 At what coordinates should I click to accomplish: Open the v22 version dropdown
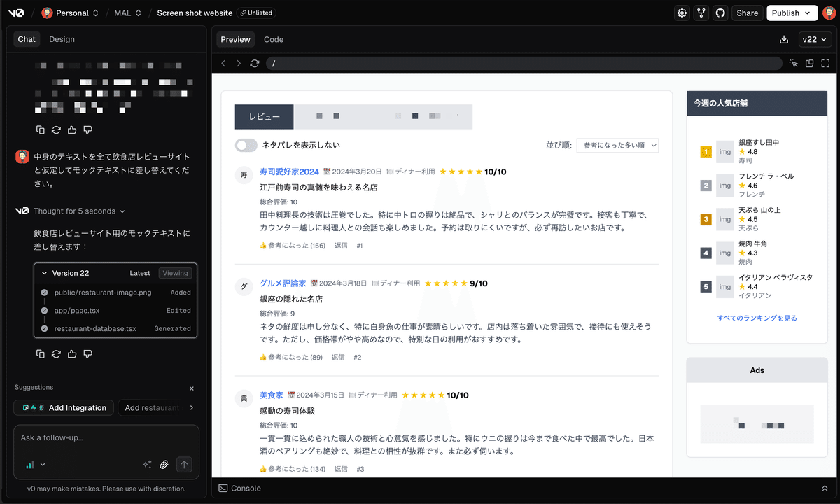(x=815, y=40)
